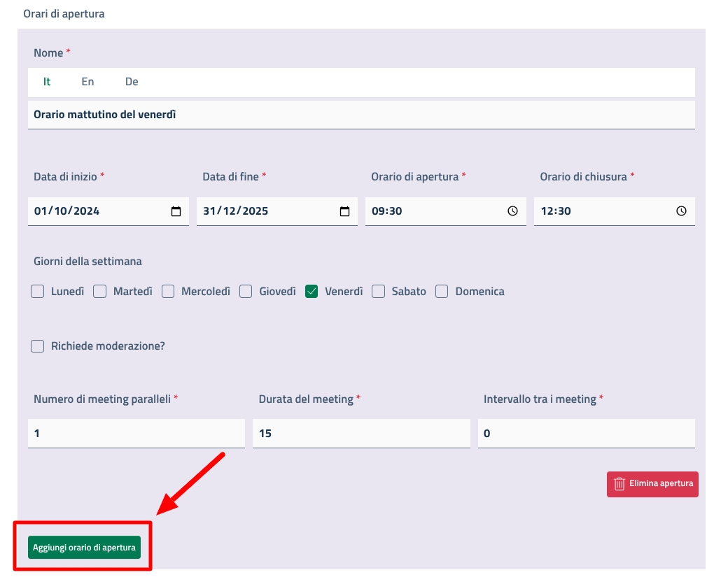This screenshot has height=584, width=728.
Task: Switch to the En language tab
Action: click(87, 82)
